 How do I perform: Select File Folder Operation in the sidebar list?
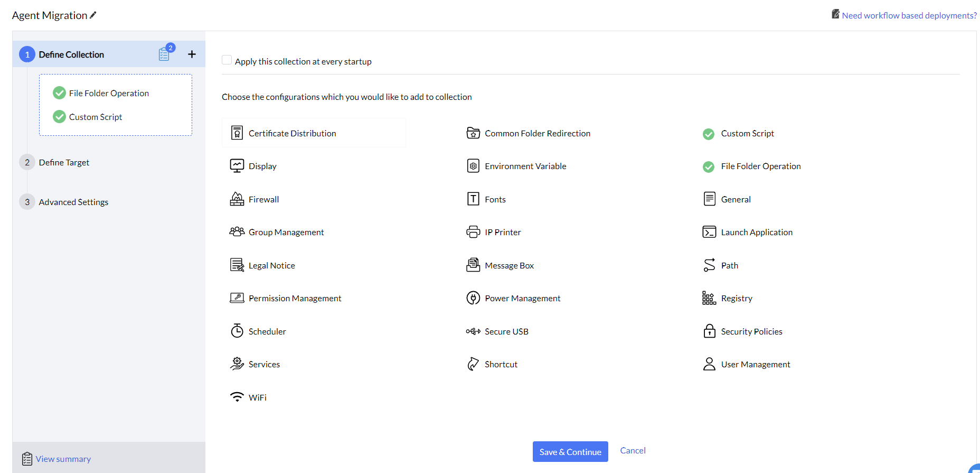point(109,93)
